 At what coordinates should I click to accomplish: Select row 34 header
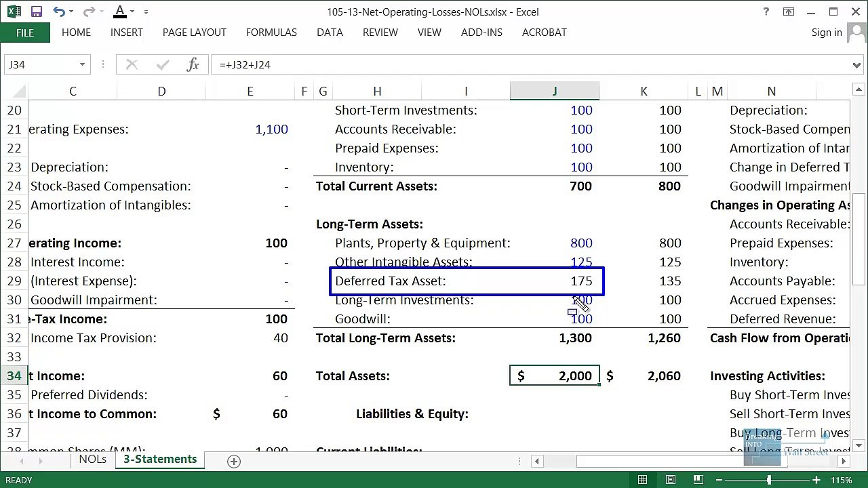[14, 376]
